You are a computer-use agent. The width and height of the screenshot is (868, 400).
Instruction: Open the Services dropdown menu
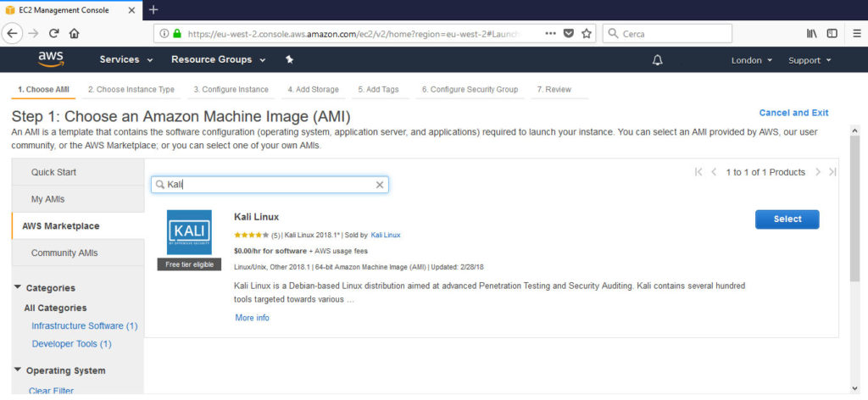click(125, 60)
